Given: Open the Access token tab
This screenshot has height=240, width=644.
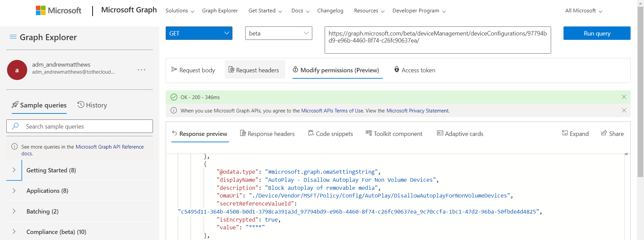Looking at the screenshot, I should (415, 70).
